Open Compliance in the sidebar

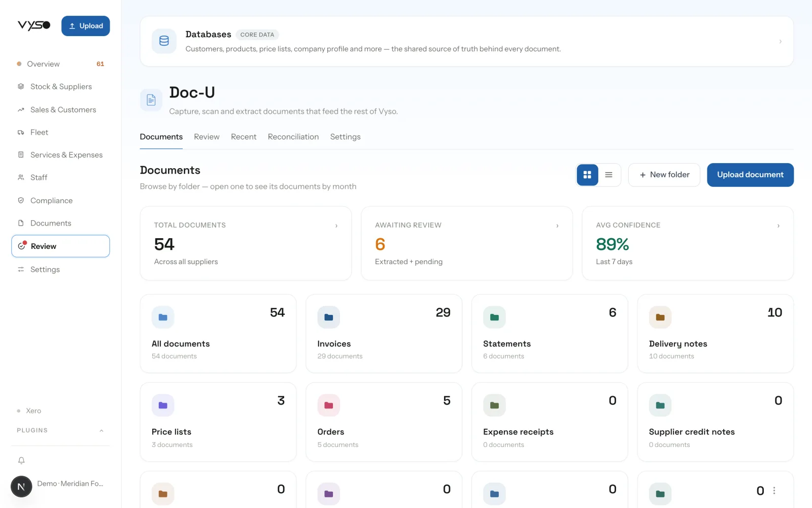tap(60, 201)
